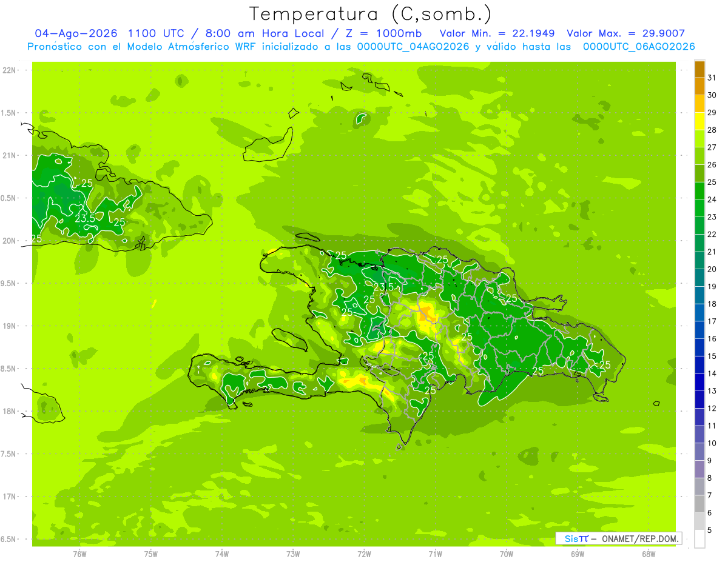Screen dimensions: 728x562
Task: Click the "6.5N" latitude tick label
Action: [8, 539]
